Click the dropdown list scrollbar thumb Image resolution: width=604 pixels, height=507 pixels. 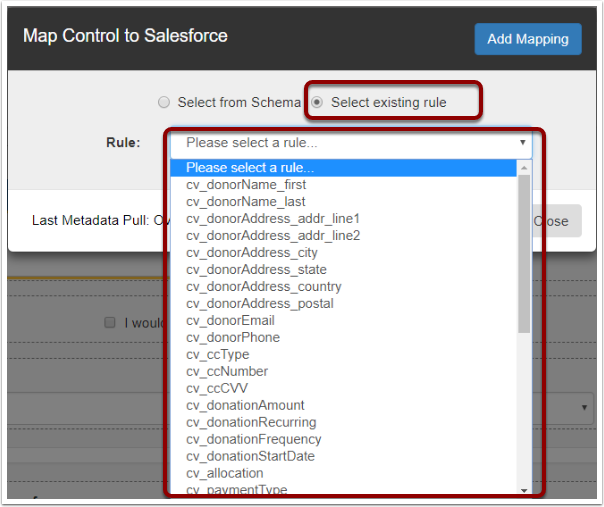pos(524,254)
